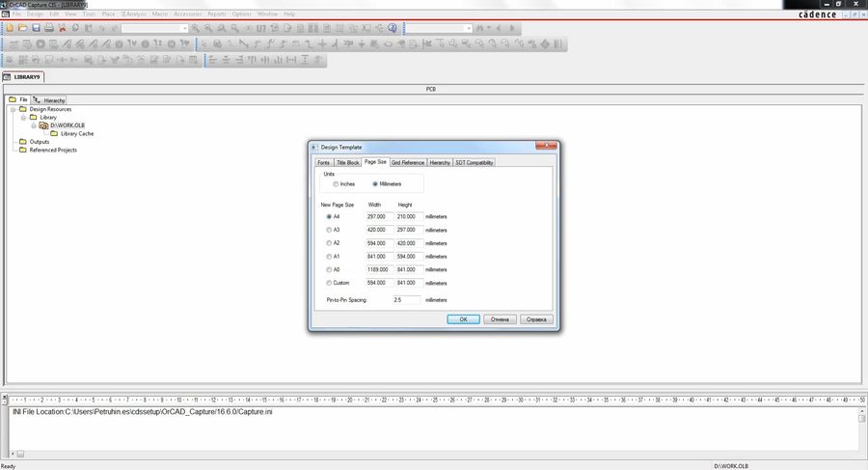Click the blue Help question mark icon
868x470 pixels.
pos(393,28)
